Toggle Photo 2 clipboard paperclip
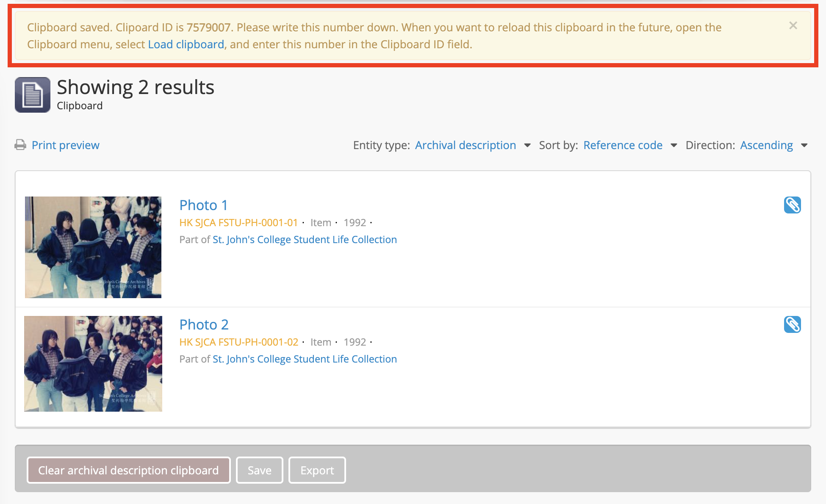The width and height of the screenshot is (826, 504). (x=792, y=325)
